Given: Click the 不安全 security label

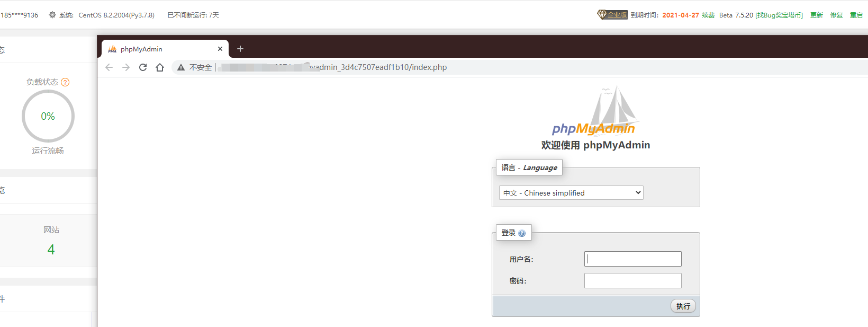Looking at the screenshot, I should coord(201,67).
